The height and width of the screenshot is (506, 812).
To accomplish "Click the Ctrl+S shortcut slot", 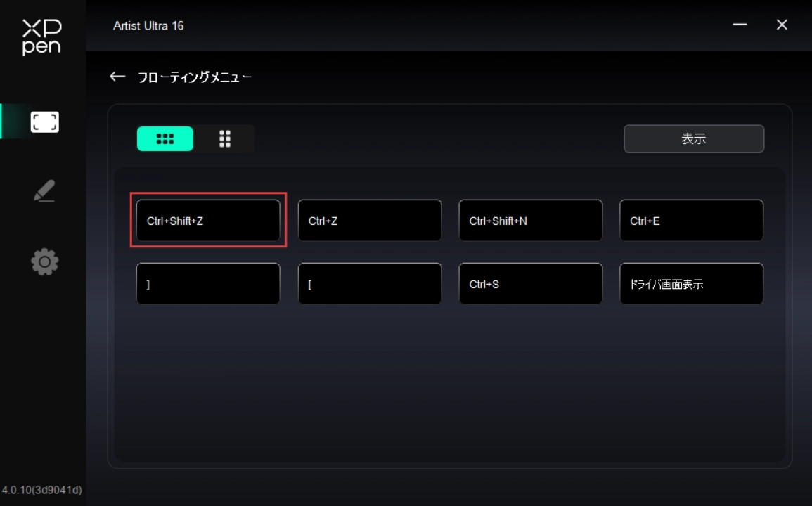I will click(x=531, y=284).
